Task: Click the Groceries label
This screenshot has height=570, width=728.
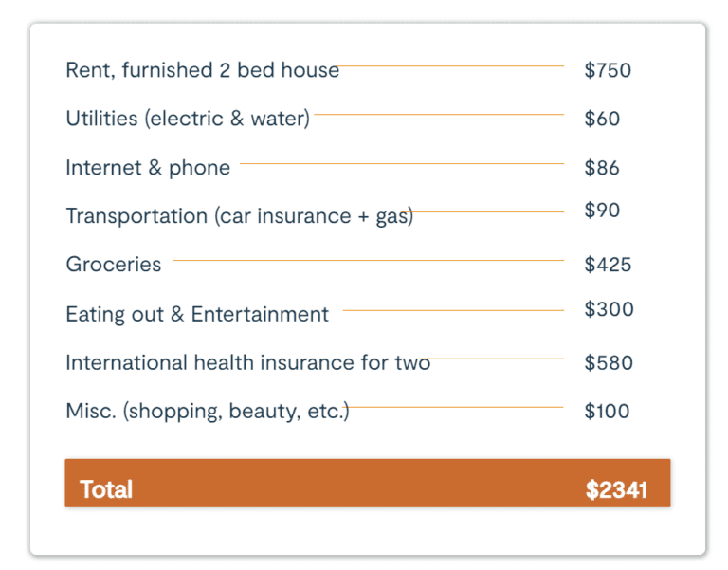Action: point(114,265)
